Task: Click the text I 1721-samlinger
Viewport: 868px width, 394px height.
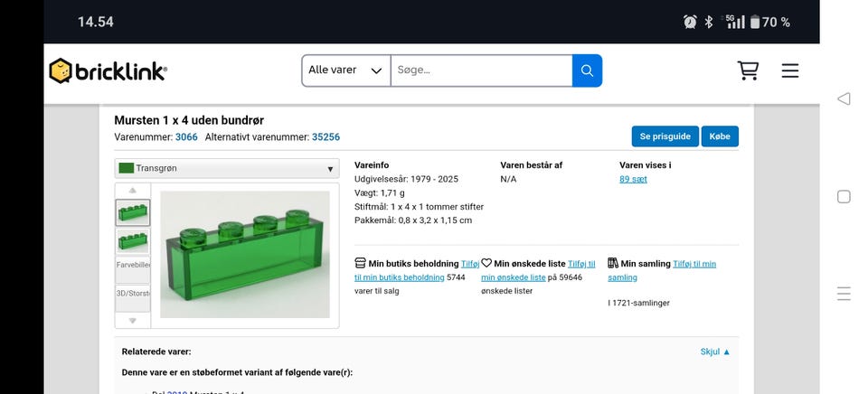Action: pyautogui.click(x=639, y=304)
